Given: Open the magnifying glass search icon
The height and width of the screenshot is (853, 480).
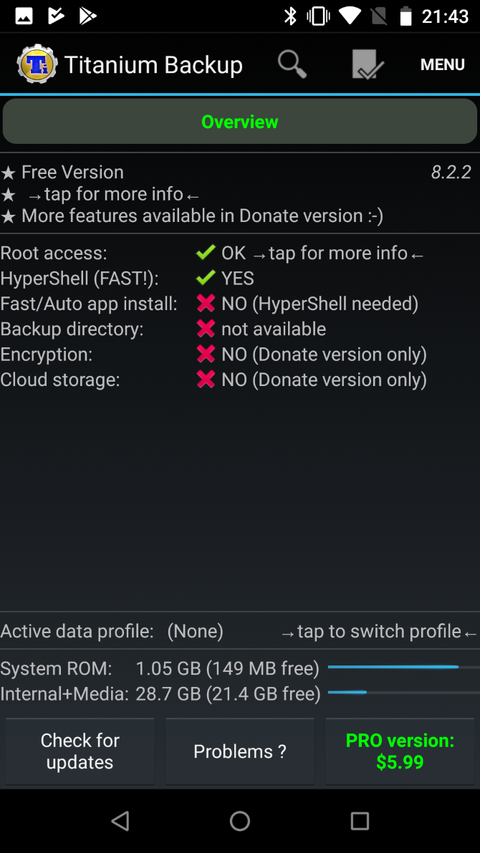Looking at the screenshot, I should 293,65.
